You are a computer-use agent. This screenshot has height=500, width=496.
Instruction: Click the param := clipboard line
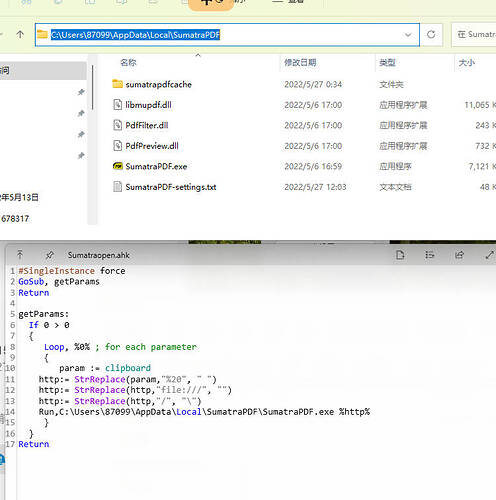[x=105, y=368]
